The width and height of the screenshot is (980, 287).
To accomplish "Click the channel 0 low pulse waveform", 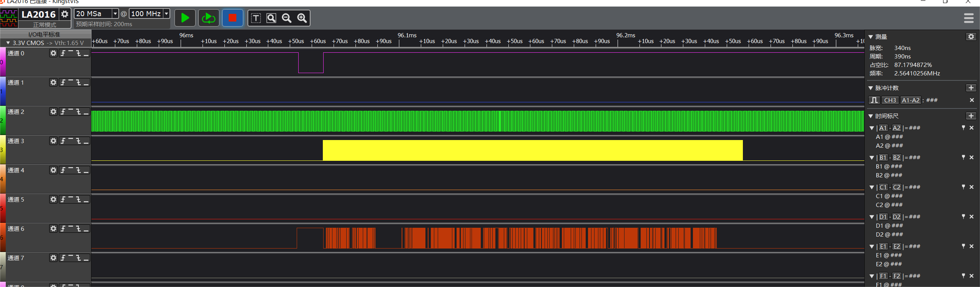I will [x=311, y=63].
